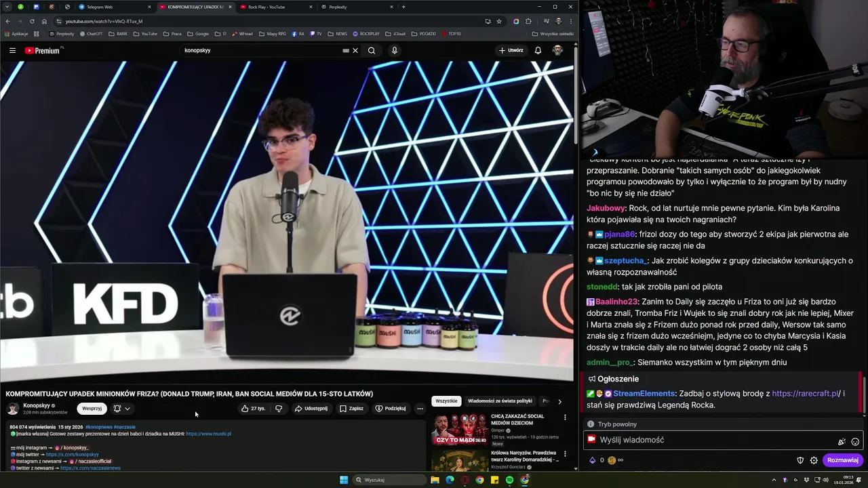Run the YouTube search with magnifier button
The height and width of the screenshot is (488, 868).
pos(372,50)
